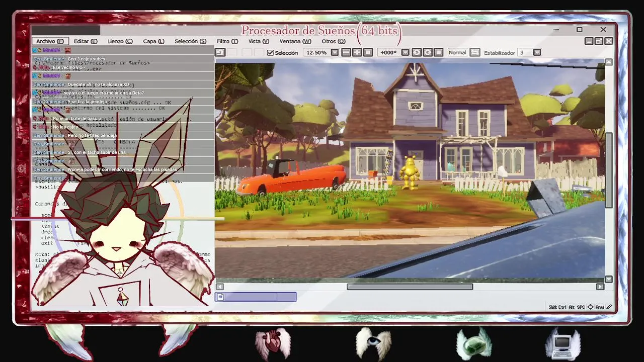The width and height of the screenshot is (644, 362).
Task: Click the rotate counterclockwise icon
Action: [417, 52]
